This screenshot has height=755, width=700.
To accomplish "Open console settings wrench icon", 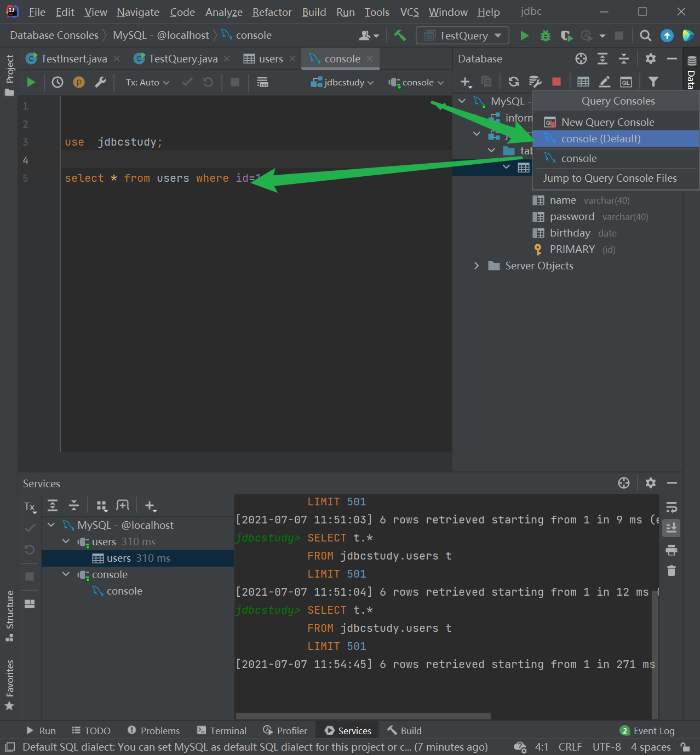I will tap(100, 82).
